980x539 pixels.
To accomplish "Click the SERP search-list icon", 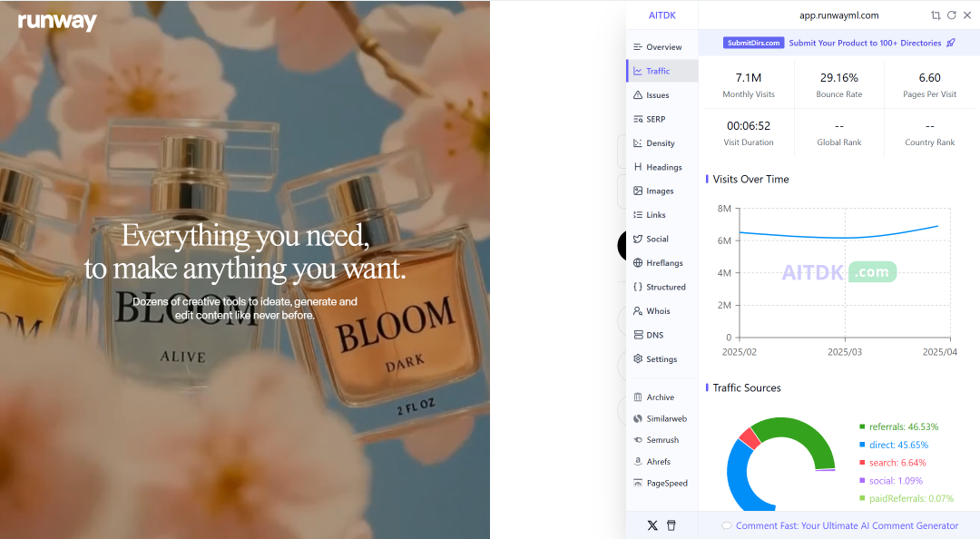I will (638, 119).
